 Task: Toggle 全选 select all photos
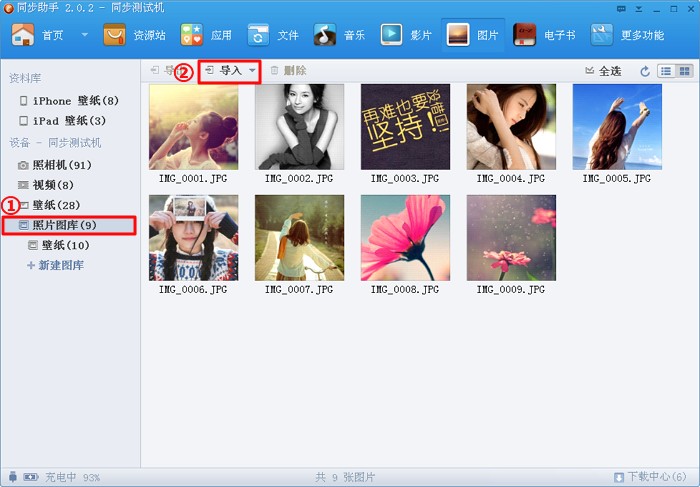click(x=603, y=71)
